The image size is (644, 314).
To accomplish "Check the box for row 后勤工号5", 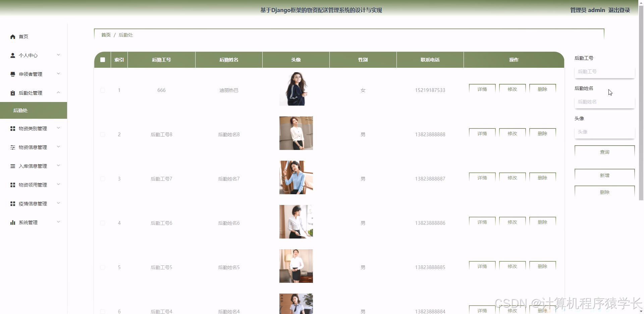I will click(103, 267).
